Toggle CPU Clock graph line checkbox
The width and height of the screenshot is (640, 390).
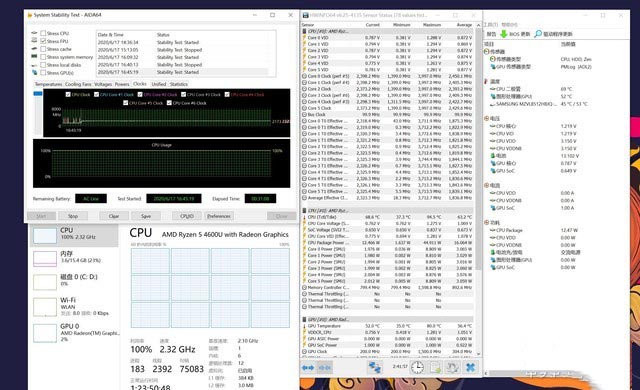tap(68, 94)
